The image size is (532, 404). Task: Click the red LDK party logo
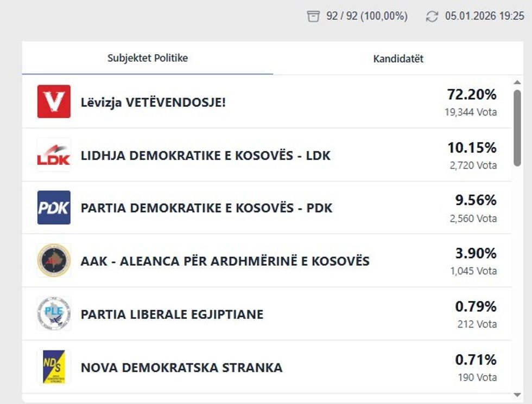click(54, 155)
